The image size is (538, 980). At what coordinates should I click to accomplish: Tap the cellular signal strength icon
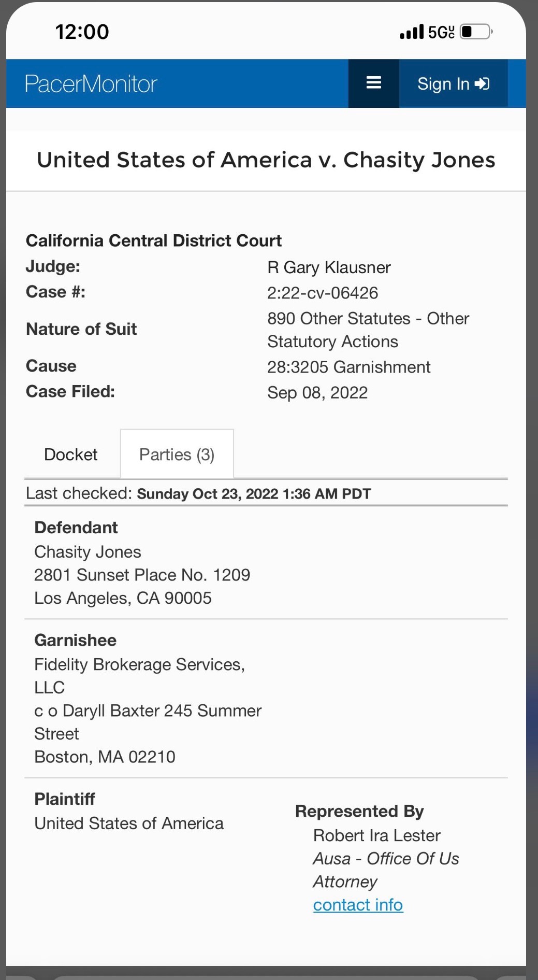(412, 32)
